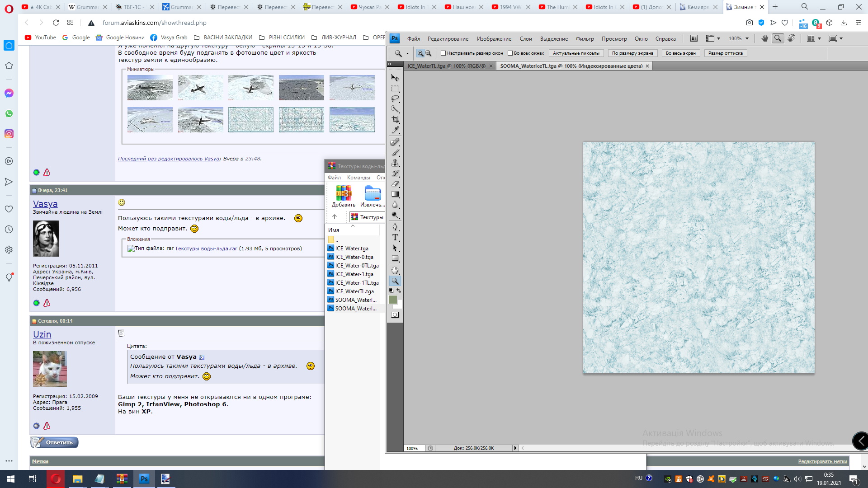Image resolution: width=868 pixels, height=488 pixels.
Task: Open the Фильтр menu
Action: (x=585, y=39)
